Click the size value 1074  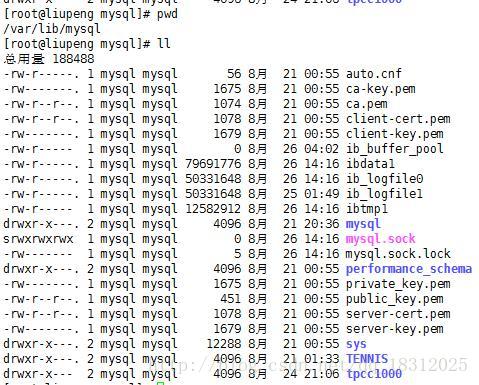click(x=227, y=104)
